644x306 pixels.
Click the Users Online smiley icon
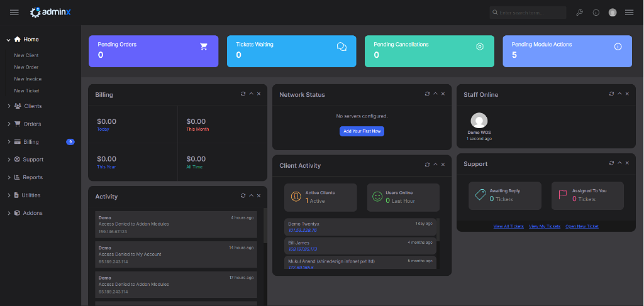click(x=377, y=197)
